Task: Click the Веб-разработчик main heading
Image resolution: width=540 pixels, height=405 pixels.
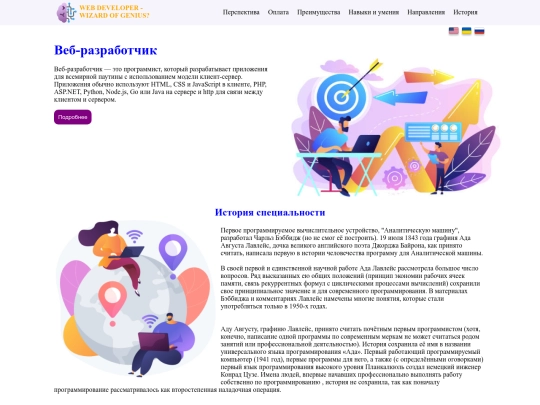Action: tap(105, 50)
